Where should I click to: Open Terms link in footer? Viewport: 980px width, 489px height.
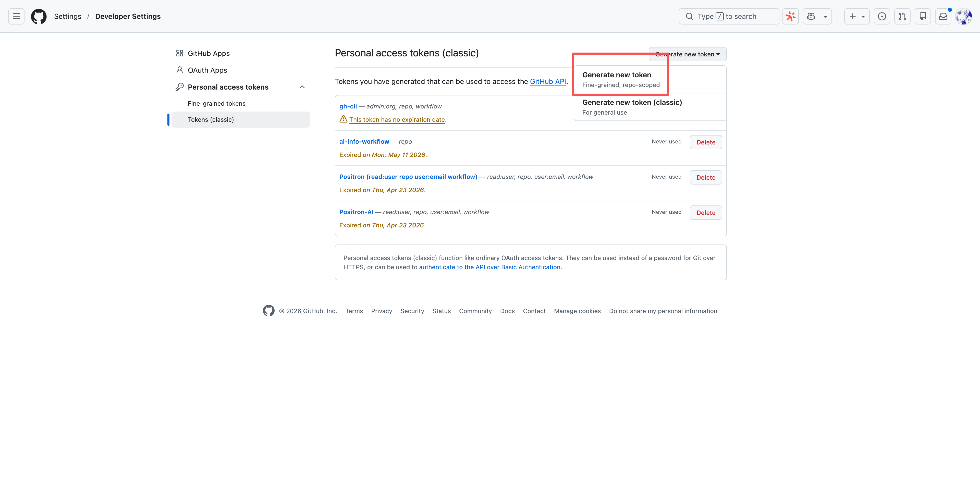pyautogui.click(x=354, y=311)
